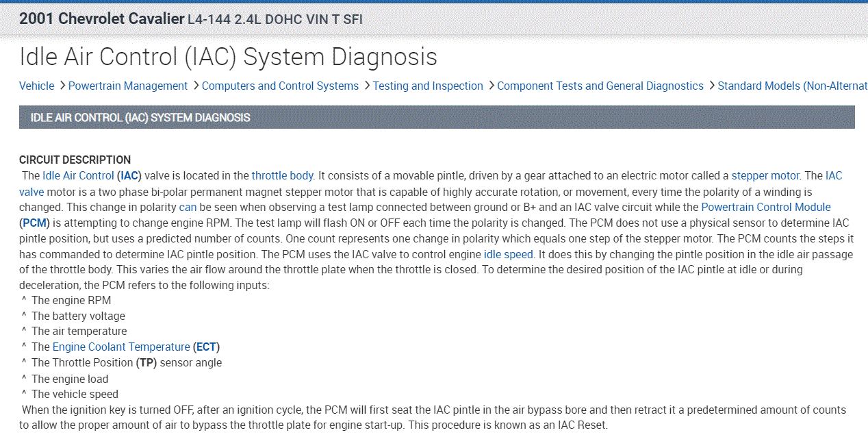Image resolution: width=868 pixels, height=437 pixels.
Task: Click the chevron before Standard Models breadcrumb
Action: coord(711,86)
